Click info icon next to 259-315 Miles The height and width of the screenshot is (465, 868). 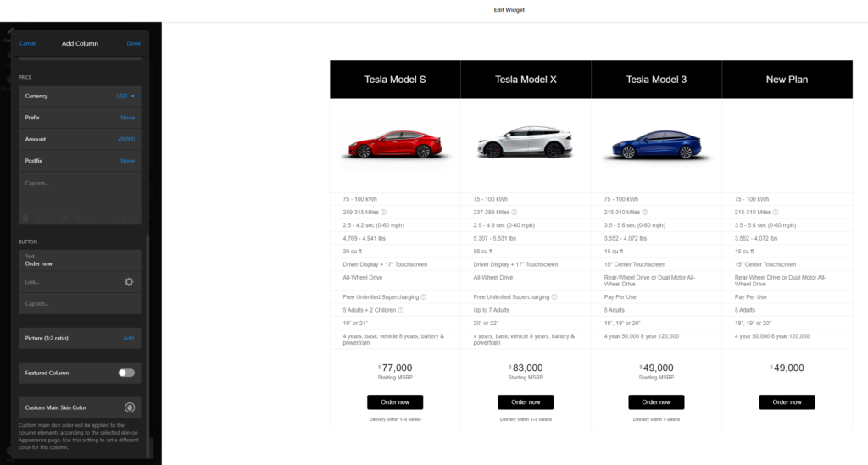[x=384, y=213]
